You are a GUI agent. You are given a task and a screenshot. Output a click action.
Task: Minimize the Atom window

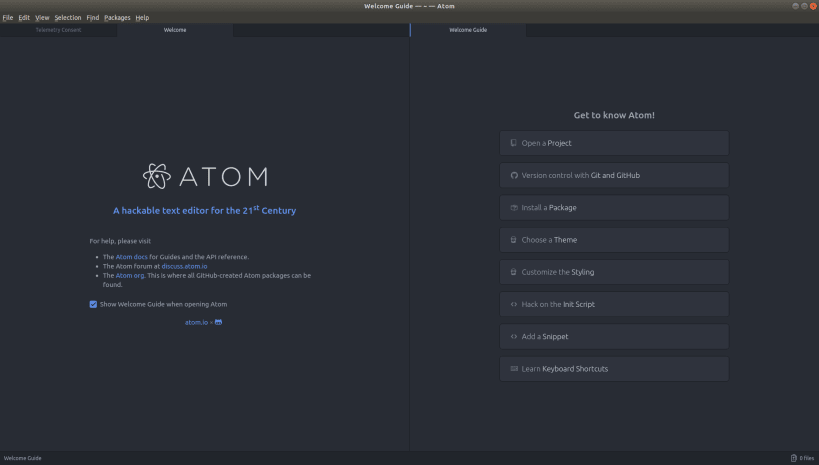point(795,6)
